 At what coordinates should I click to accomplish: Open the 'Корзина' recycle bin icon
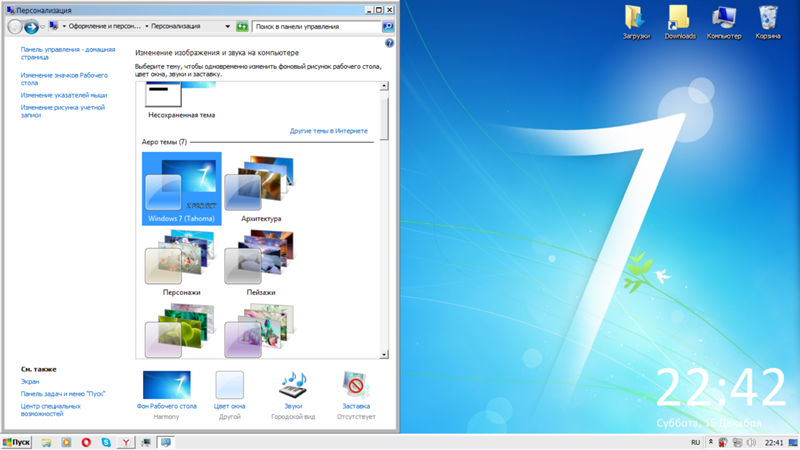point(768,22)
